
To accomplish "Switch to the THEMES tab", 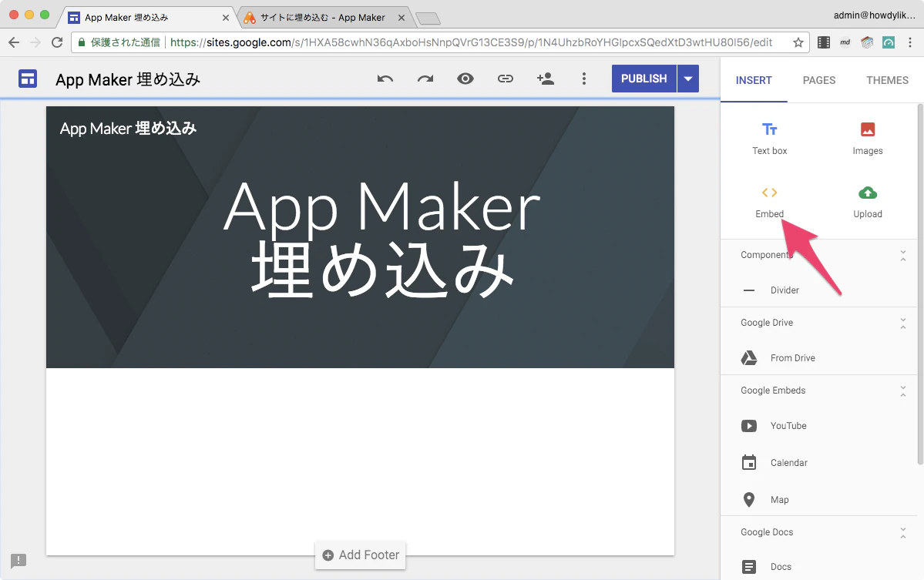I will [x=888, y=80].
